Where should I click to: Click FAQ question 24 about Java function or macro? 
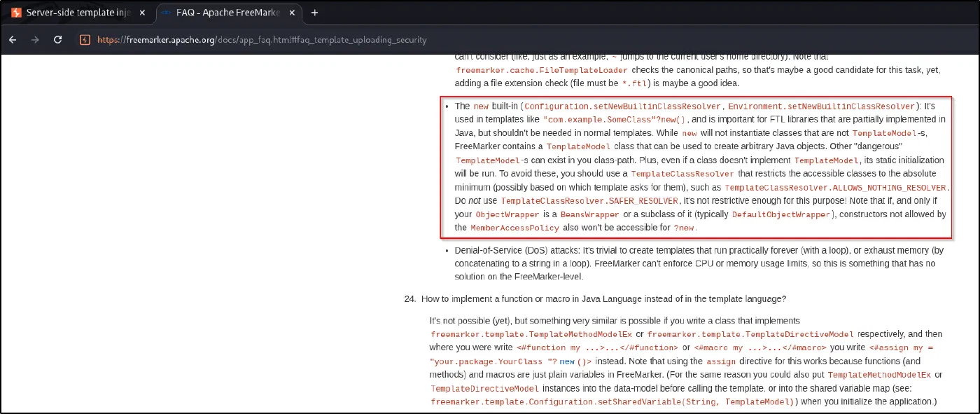tap(603, 299)
